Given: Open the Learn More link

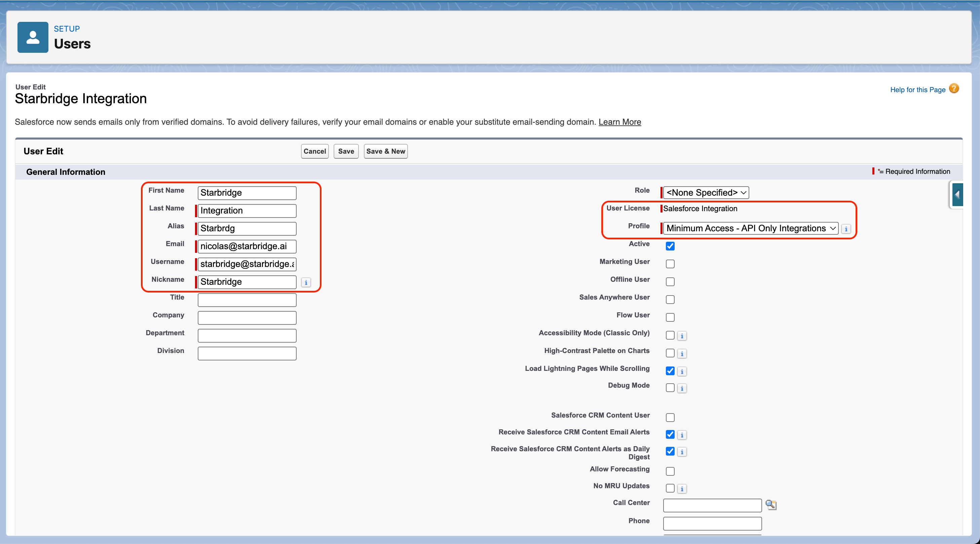Looking at the screenshot, I should pyautogui.click(x=619, y=122).
